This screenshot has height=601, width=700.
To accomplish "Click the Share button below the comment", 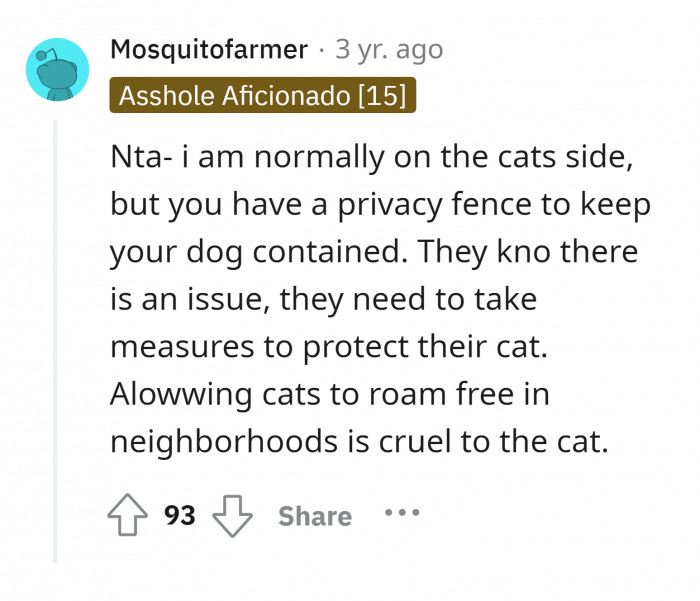I will point(315,516).
